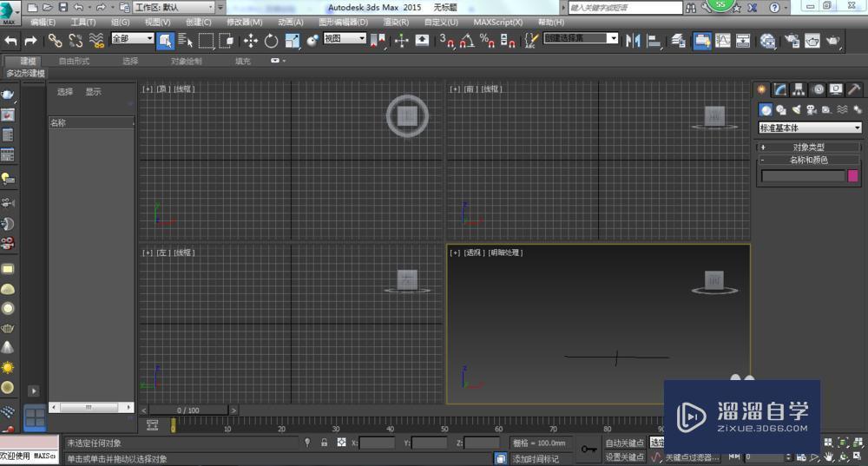Click the search keyword input field

pyautogui.click(x=626, y=8)
